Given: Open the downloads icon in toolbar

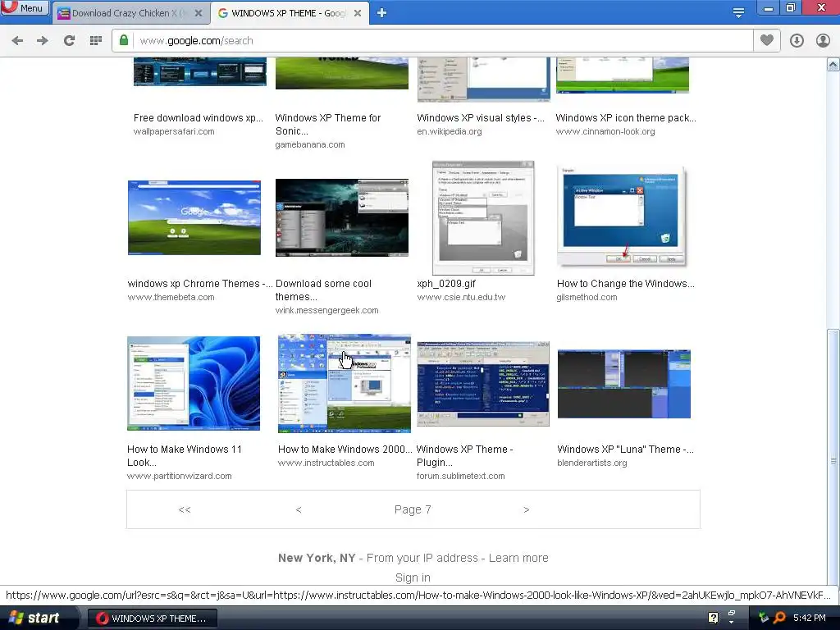Looking at the screenshot, I should pyautogui.click(x=797, y=41).
